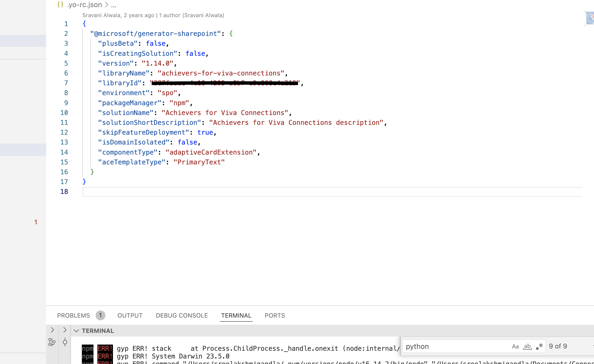Click the Sravani Alwala git blame annotation
The height and width of the screenshot is (364, 594).
point(153,15)
